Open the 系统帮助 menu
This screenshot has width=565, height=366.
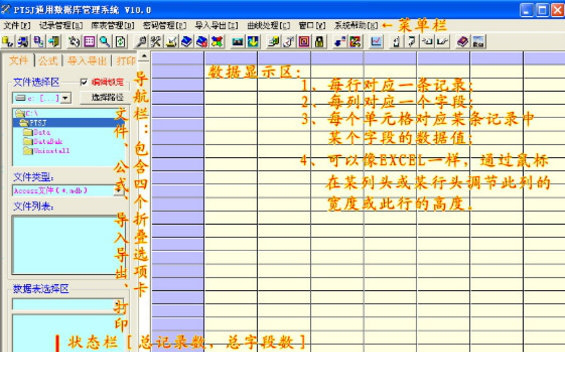coord(356,25)
